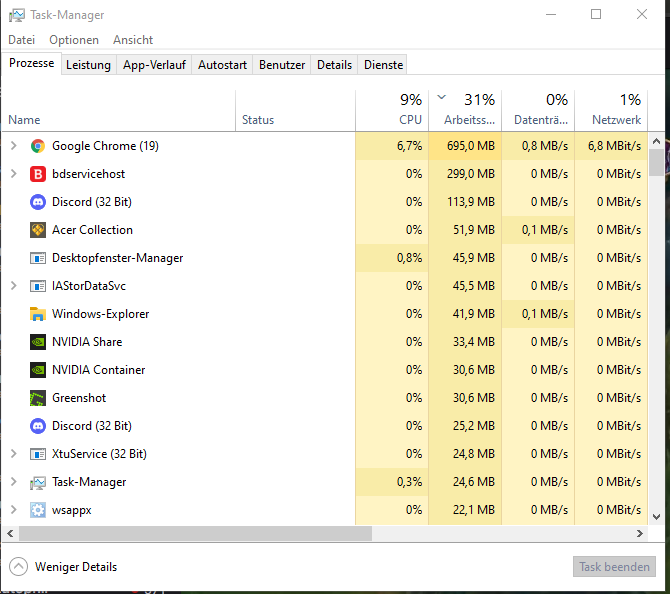The width and height of the screenshot is (670, 594).
Task: Click the Task-Manager title bar icon
Action: (17, 15)
